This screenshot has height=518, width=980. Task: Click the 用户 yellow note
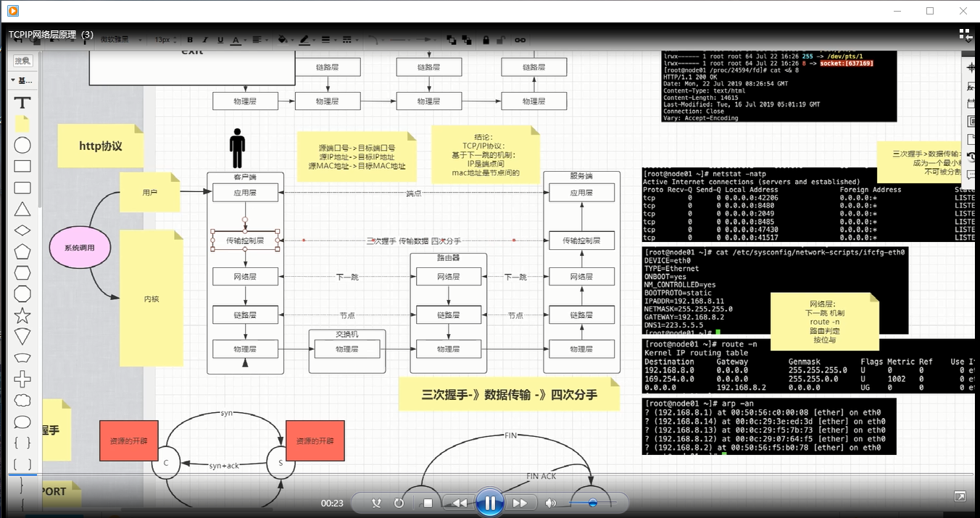point(149,193)
